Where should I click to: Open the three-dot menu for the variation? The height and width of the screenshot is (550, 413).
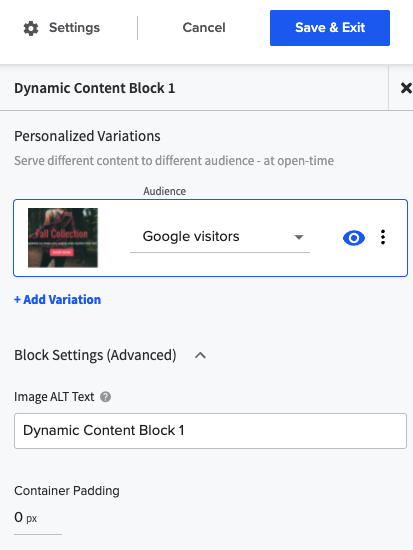(383, 237)
